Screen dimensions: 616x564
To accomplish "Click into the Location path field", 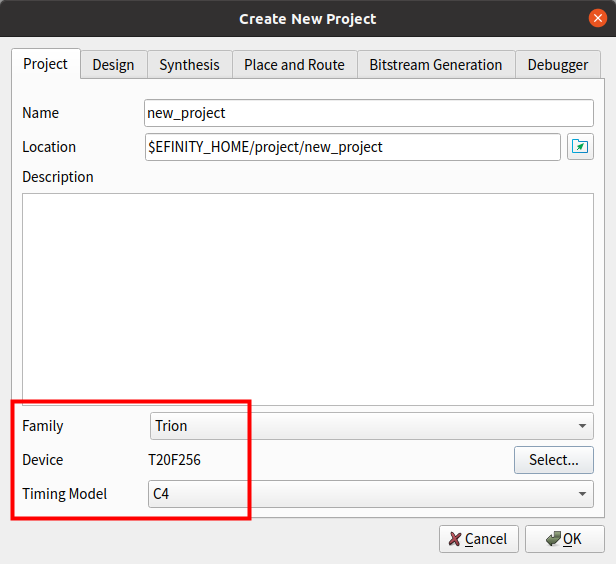I will tap(353, 147).
